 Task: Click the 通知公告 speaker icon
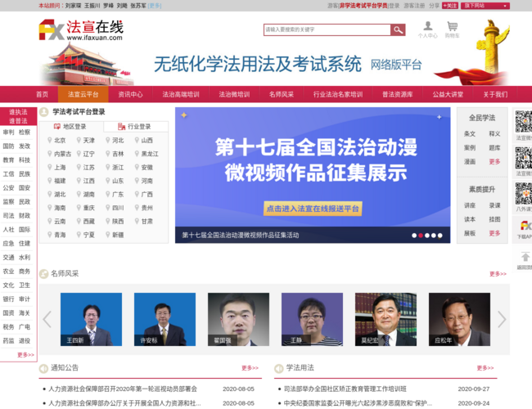[43, 368]
